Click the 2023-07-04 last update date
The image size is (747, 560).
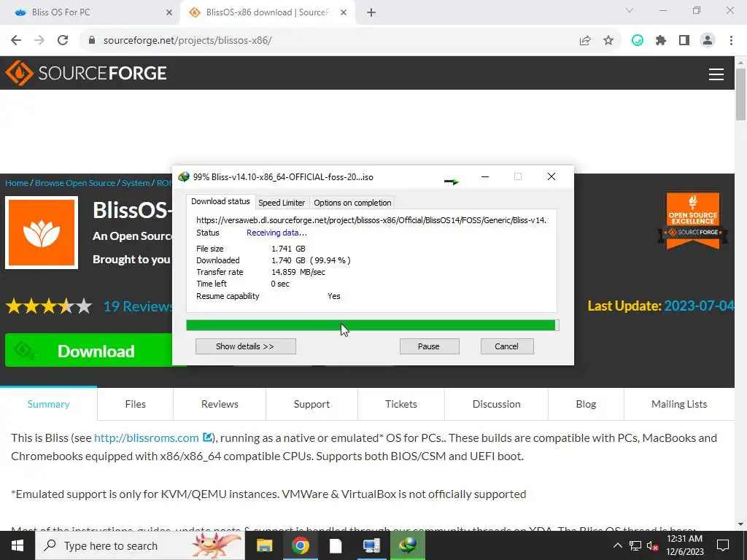pos(699,306)
